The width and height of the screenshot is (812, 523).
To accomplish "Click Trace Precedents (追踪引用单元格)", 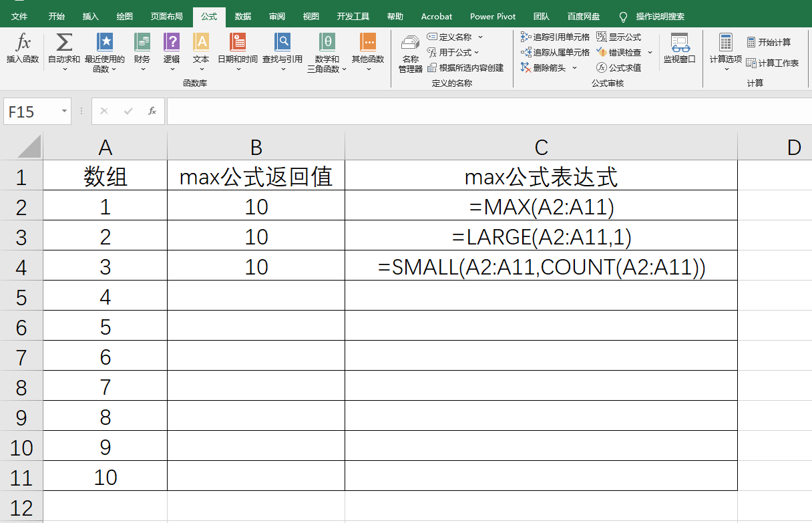I will coord(556,37).
